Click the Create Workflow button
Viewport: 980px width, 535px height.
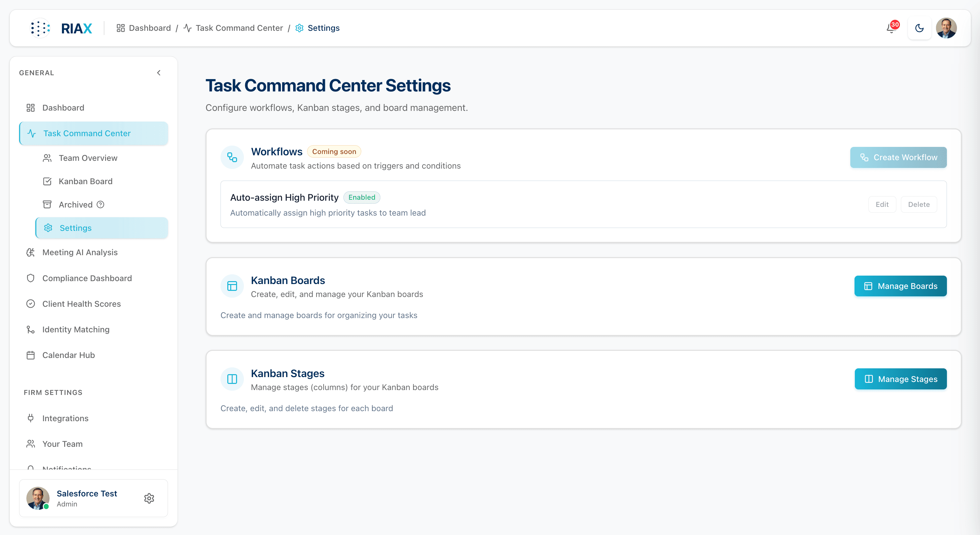coord(898,157)
